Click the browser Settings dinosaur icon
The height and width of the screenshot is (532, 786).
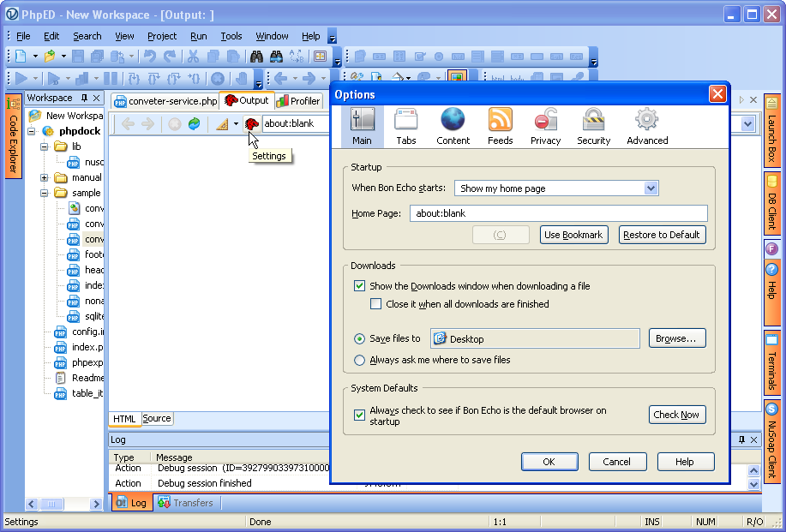click(252, 123)
